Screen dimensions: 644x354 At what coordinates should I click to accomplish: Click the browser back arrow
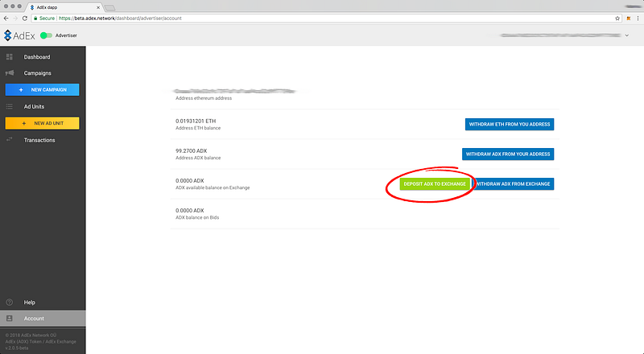[6, 18]
